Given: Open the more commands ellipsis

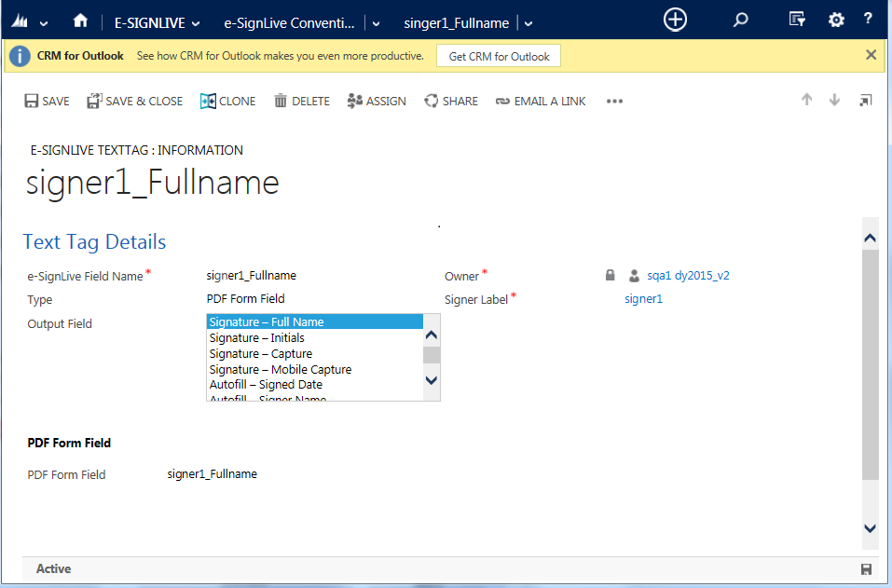Looking at the screenshot, I should point(614,102).
